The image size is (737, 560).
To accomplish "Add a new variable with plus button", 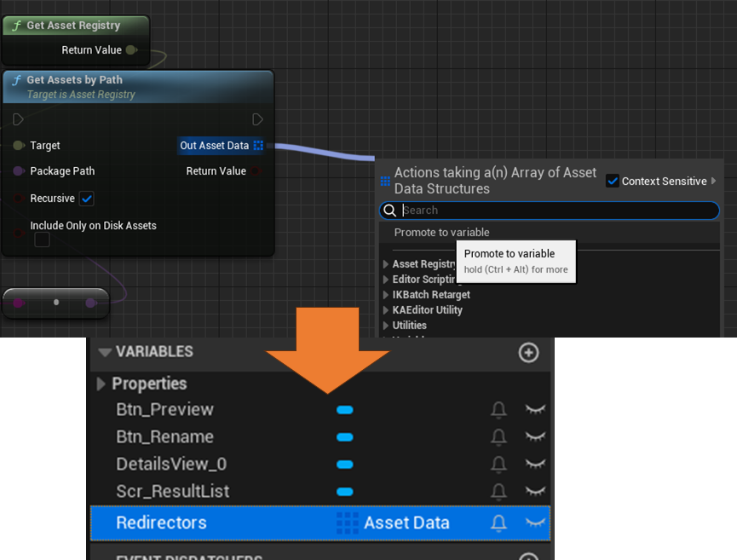I will (x=529, y=353).
